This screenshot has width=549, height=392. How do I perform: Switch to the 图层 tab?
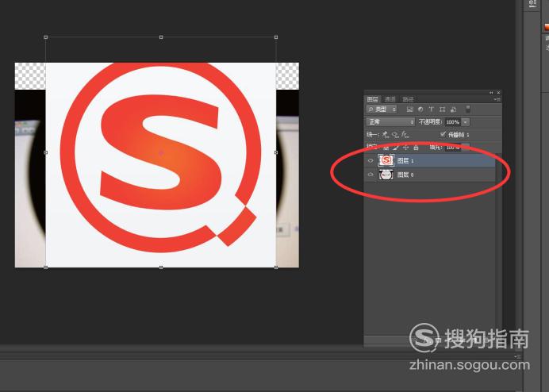point(373,99)
